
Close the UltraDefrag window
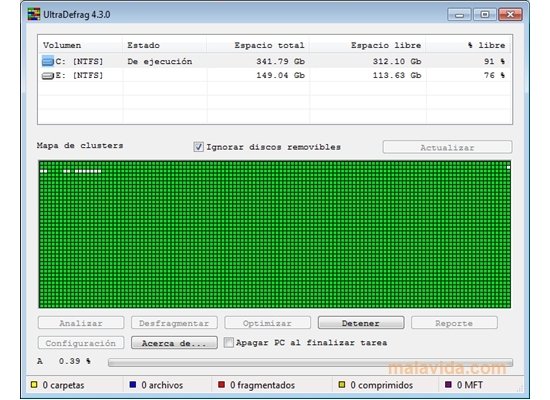pos(510,15)
